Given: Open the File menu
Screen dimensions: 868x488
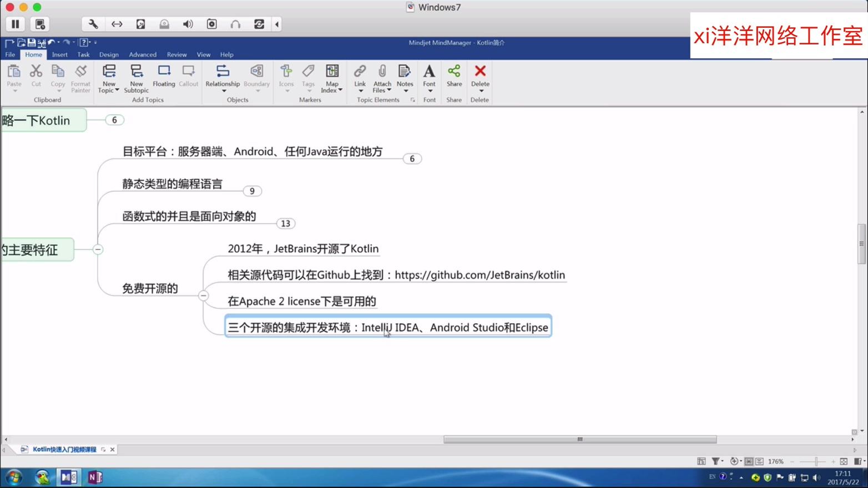Looking at the screenshot, I should (x=10, y=54).
